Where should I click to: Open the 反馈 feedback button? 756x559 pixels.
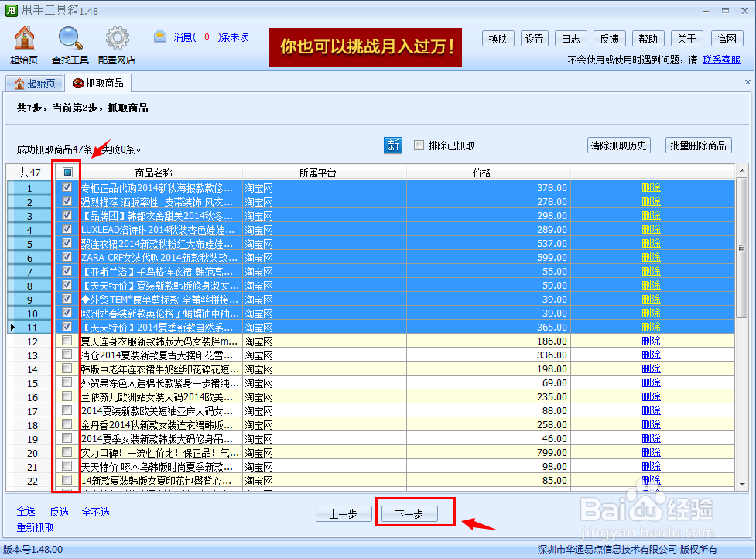click(611, 38)
